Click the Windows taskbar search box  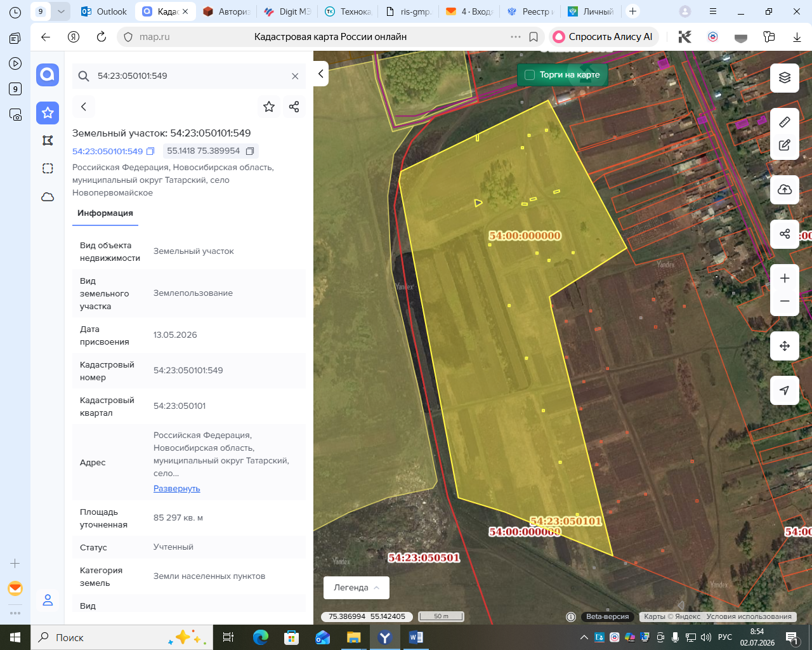point(121,637)
